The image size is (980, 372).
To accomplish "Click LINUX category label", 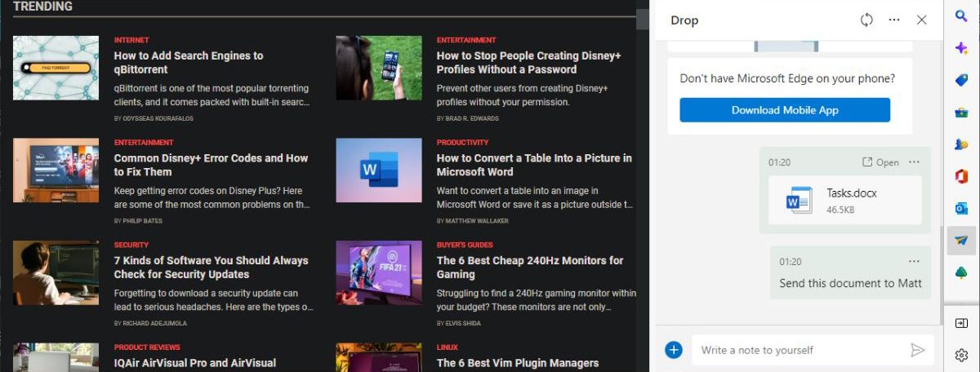I will point(447,348).
